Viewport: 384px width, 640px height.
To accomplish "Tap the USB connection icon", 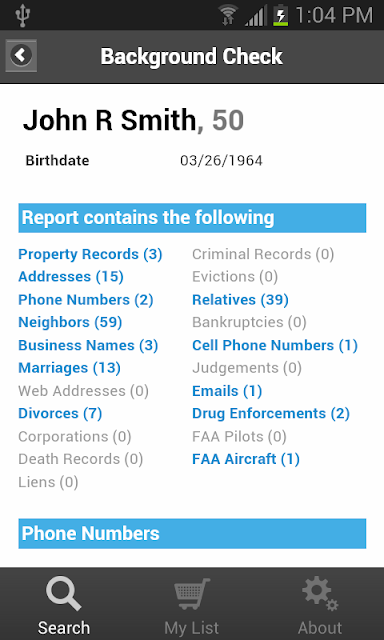I will 22,16.
